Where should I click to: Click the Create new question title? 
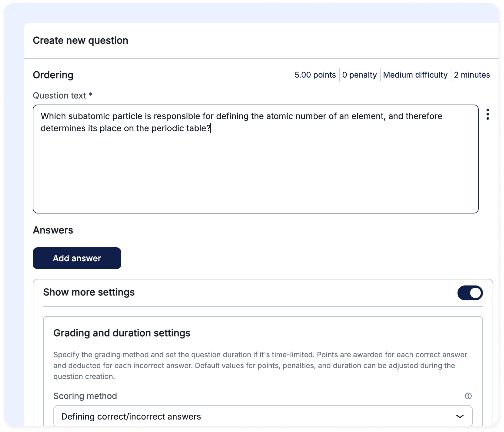(x=81, y=41)
